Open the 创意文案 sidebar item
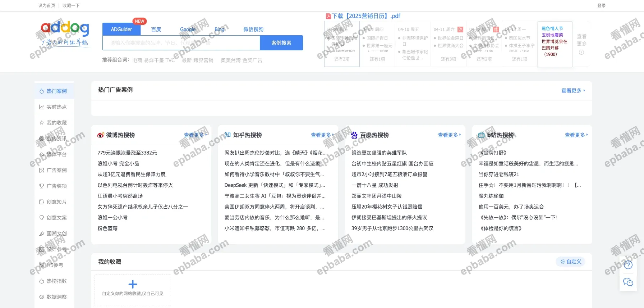The height and width of the screenshot is (308, 644). [x=54, y=218]
